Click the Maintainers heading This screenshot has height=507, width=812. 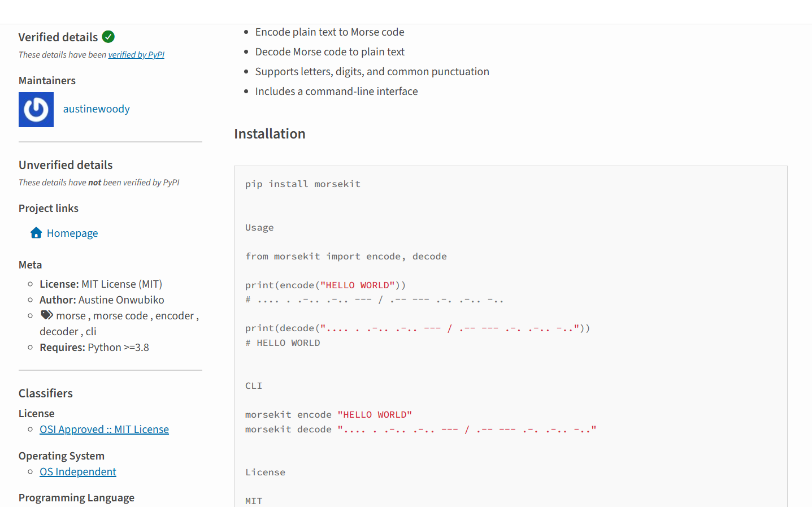pos(46,80)
